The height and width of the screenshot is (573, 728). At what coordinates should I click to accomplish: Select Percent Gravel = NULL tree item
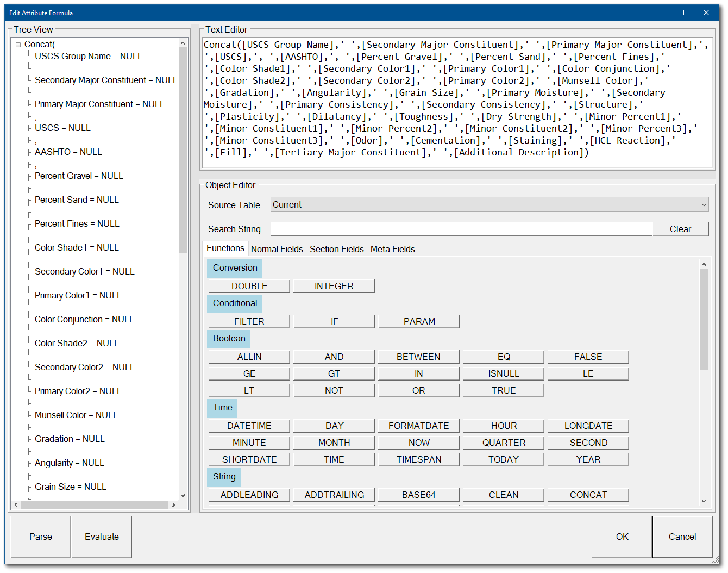(79, 176)
